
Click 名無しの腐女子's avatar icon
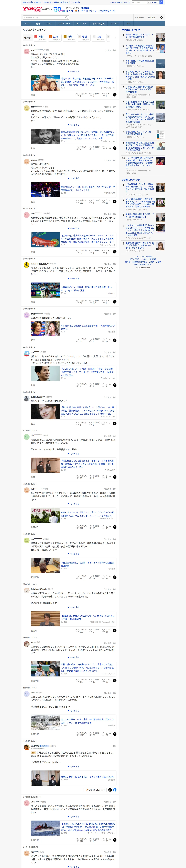pyautogui.click(x=26, y=398)
